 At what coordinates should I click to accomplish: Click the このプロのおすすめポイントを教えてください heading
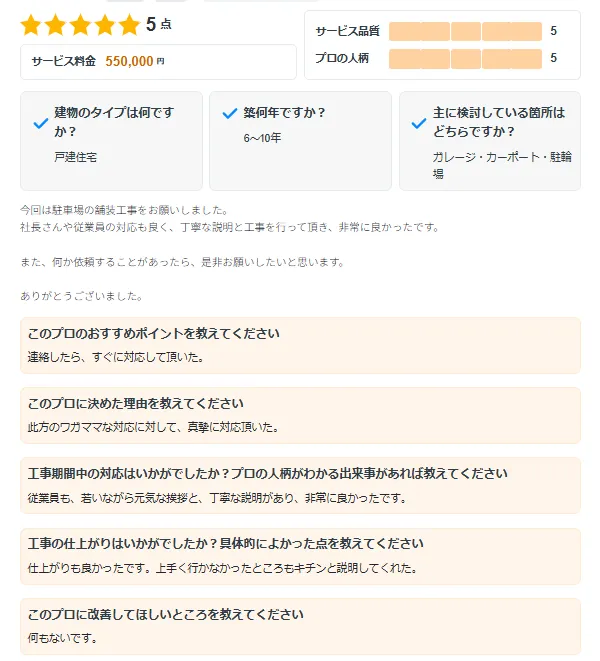point(154,334)
